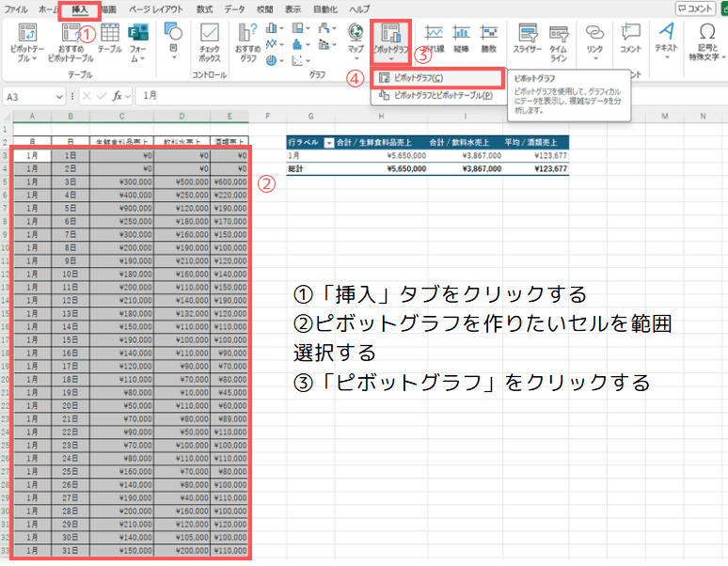The height and width of the screenshot is (566, 728).
Task: Select row header 1
Action: pyautogui.click(x=5, y=130)
